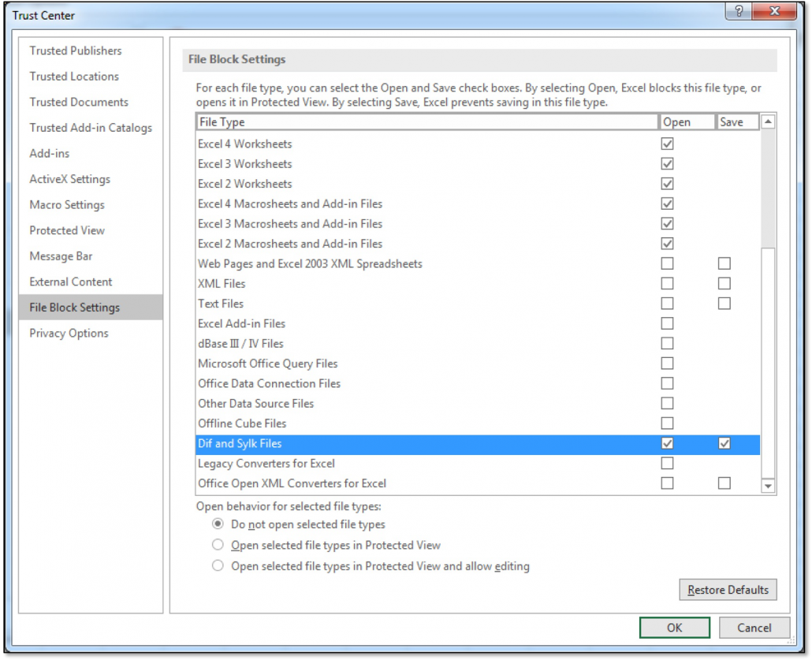
Task: Select Protected View with allow editing option
Action: (218, 565)
